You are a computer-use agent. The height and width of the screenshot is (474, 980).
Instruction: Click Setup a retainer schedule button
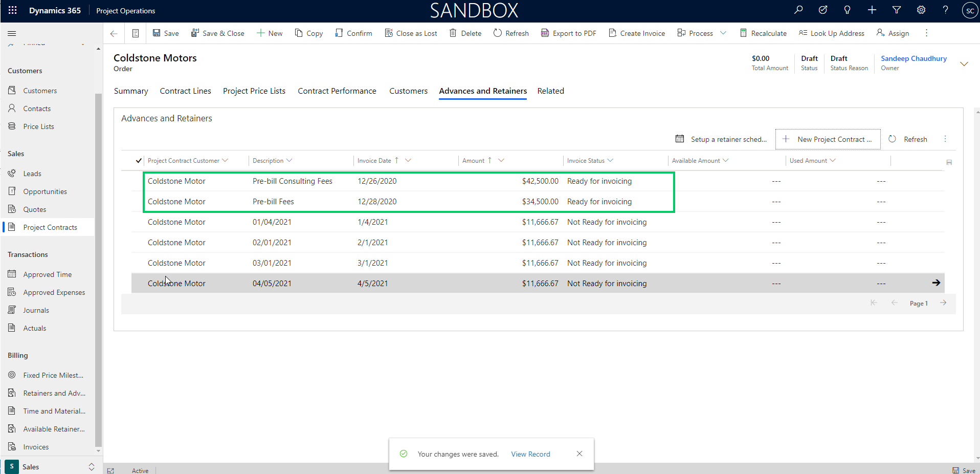[721, 139]
